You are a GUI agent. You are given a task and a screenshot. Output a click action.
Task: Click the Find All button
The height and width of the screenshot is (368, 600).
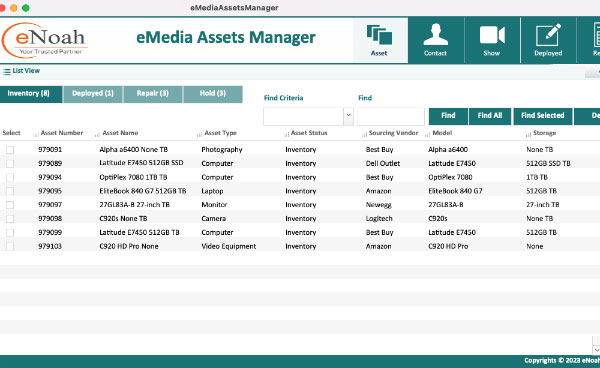coord(490,116)
